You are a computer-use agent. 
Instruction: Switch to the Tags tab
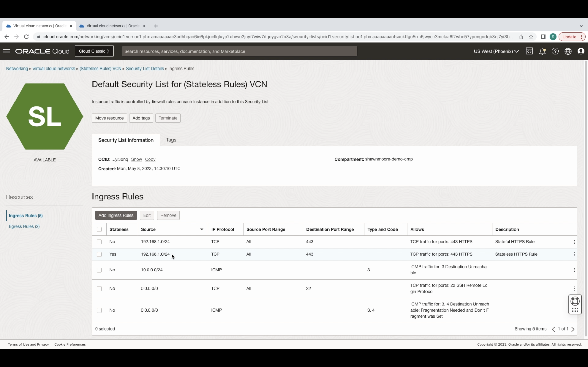click(x=171, y=140)
